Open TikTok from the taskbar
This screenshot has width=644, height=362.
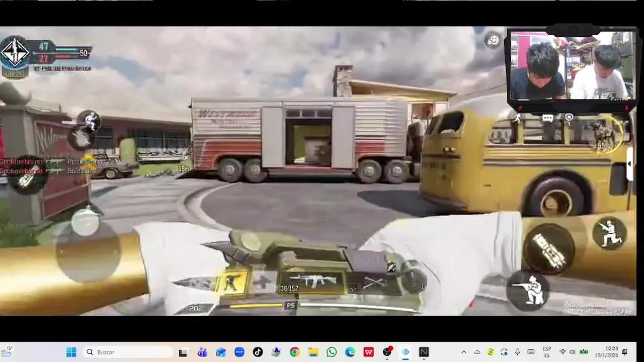(258, 352)
